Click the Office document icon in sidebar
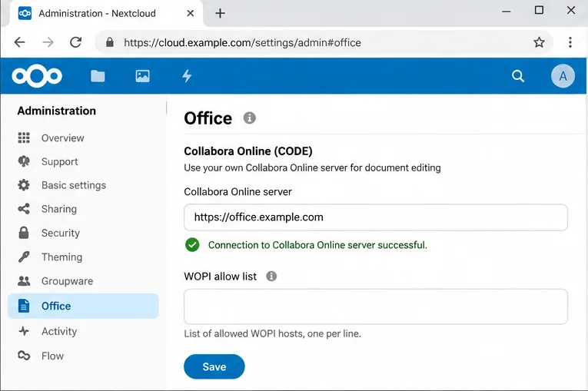The width and height of the screenshot is (588, 391). 24,306
